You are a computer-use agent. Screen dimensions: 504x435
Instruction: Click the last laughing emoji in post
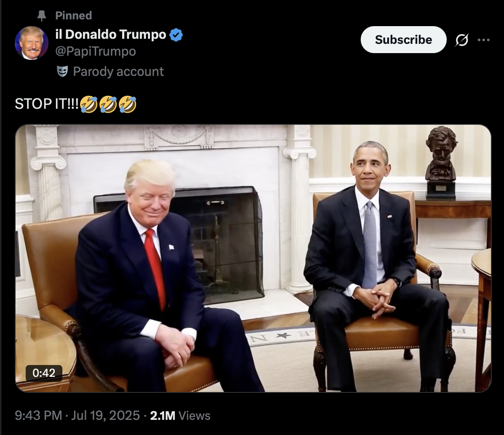click(128, 104)
